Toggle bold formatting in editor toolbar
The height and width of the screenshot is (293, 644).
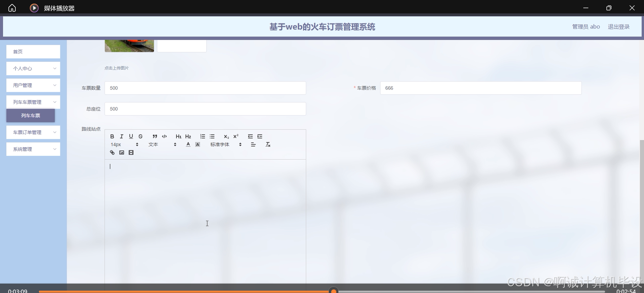coord(112,136)
